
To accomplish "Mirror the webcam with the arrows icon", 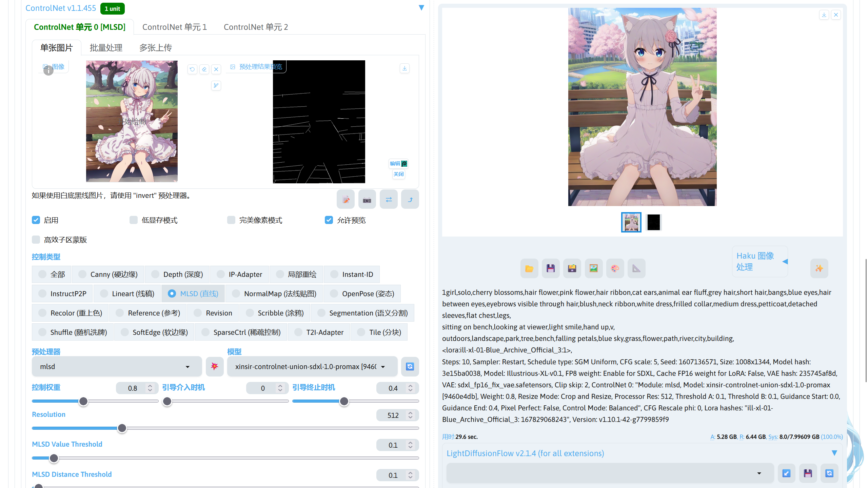I will (x=389, y=199).
